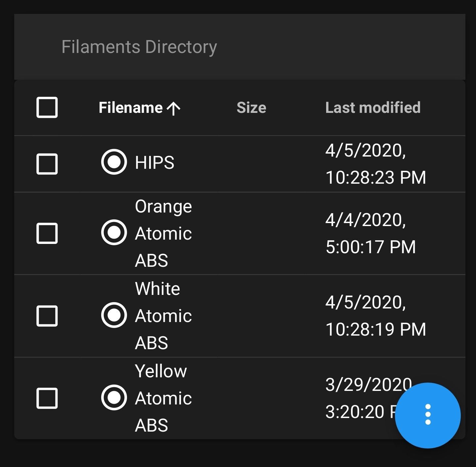Click the White Atomic ABS spool icon

(114, 315)
